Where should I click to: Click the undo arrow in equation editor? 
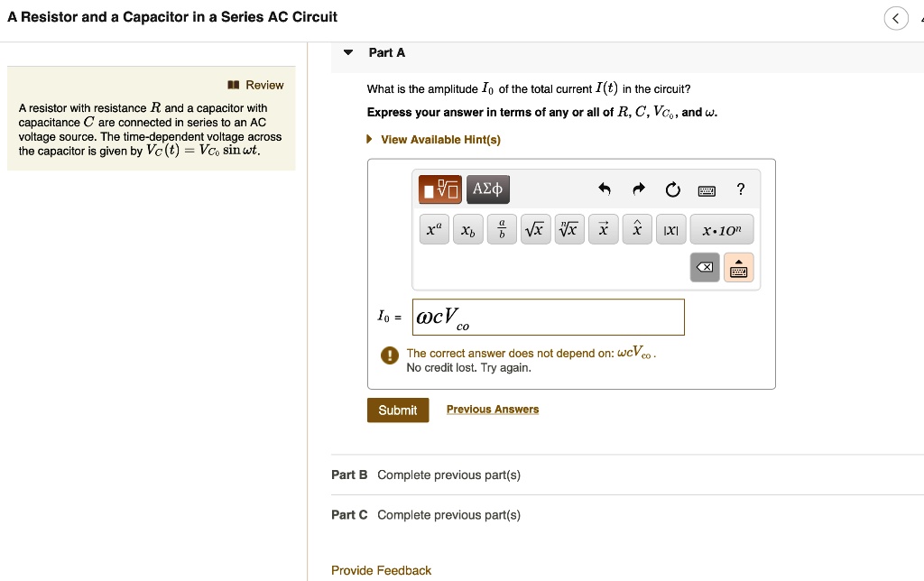[605, 189]
